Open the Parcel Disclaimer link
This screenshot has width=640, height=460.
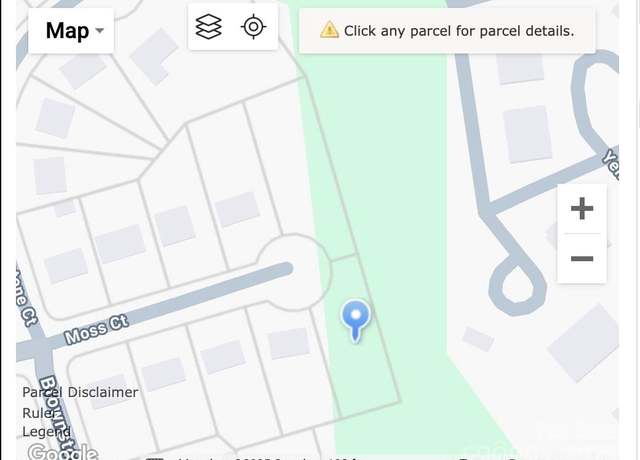(x=80, y=392)
